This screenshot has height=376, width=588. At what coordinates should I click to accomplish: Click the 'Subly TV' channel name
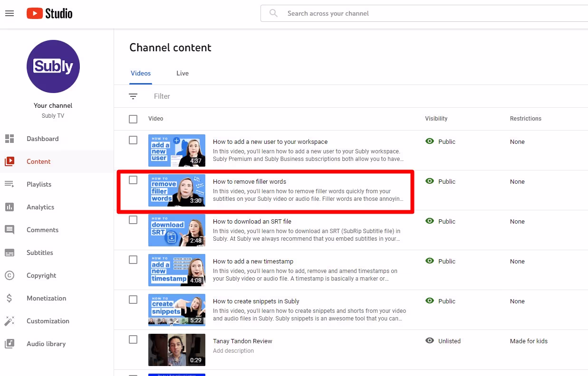coord(53,116)
